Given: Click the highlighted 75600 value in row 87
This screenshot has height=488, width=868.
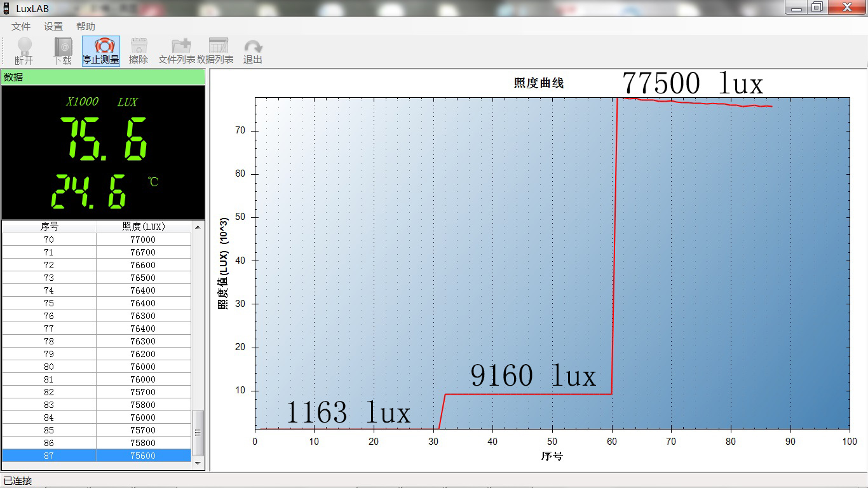Looking at the screenshot, I should point(143,456).
